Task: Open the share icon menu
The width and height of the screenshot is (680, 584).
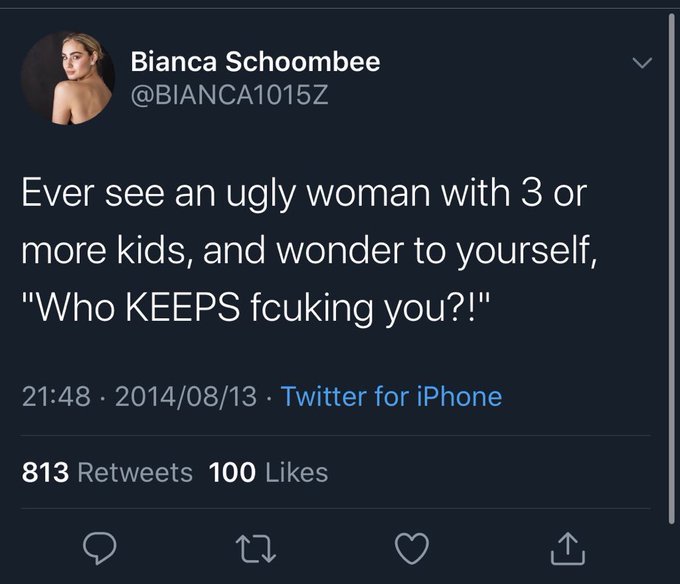Action: click(565, 546)
